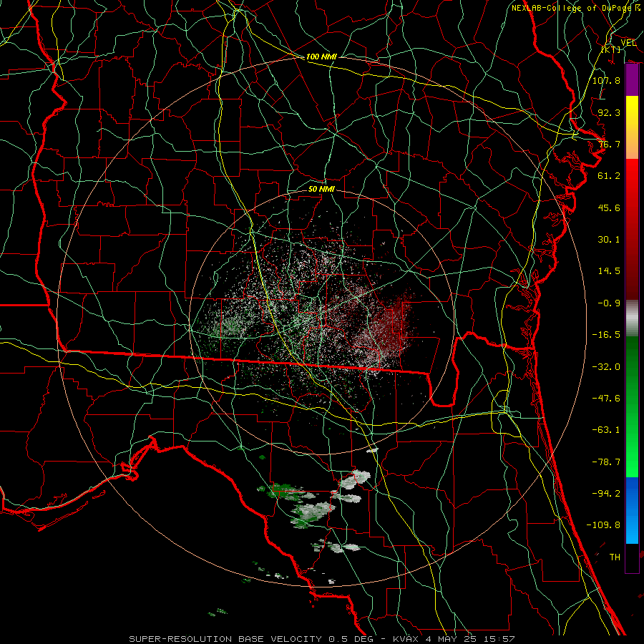Click the -16.5 velocity scale value
644x644 pixels.
[x=606, y=335]
